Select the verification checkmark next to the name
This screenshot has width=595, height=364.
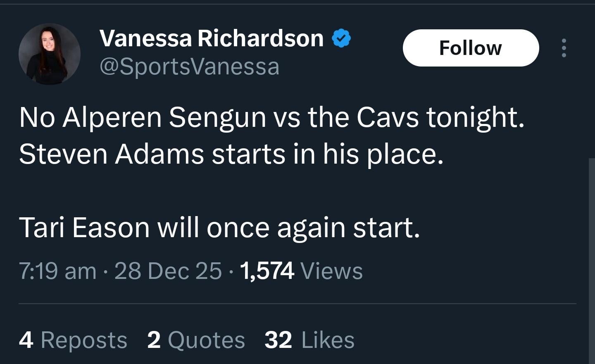(x=340, y=38)
